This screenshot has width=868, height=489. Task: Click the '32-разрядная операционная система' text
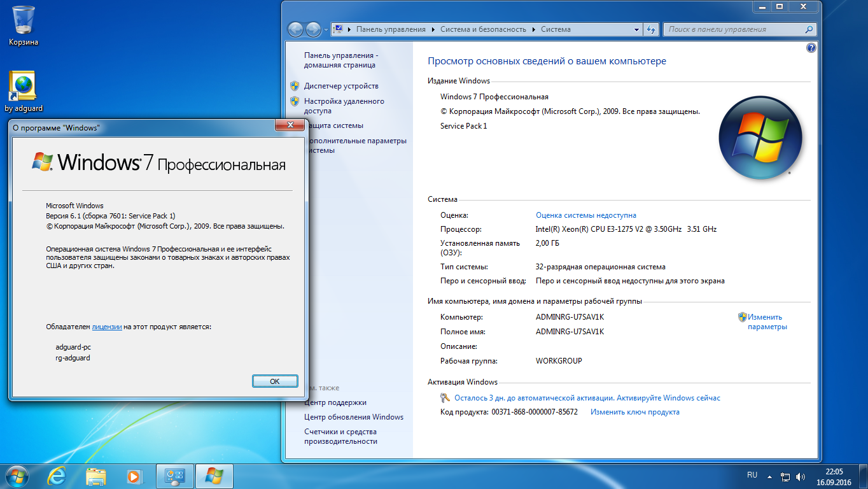click(601, 267)
